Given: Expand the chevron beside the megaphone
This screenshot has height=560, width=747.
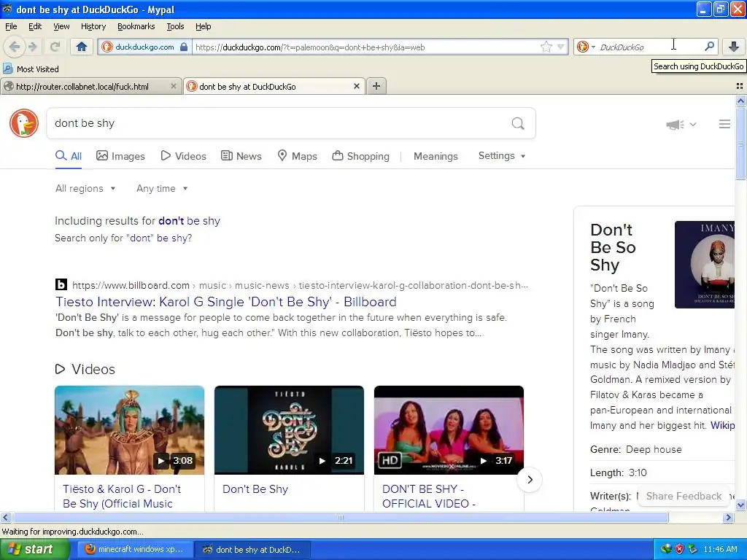Looking at the screenshot, I should pyautogui.click(x=693, y=124).
